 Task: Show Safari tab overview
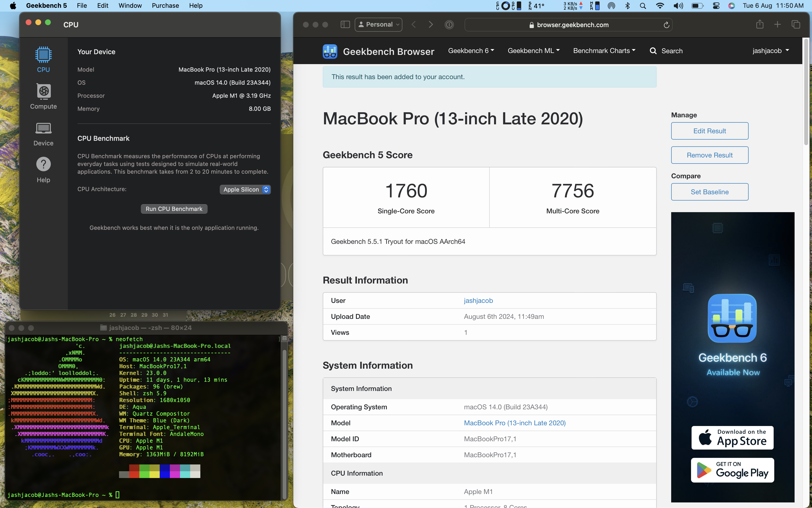796,24
